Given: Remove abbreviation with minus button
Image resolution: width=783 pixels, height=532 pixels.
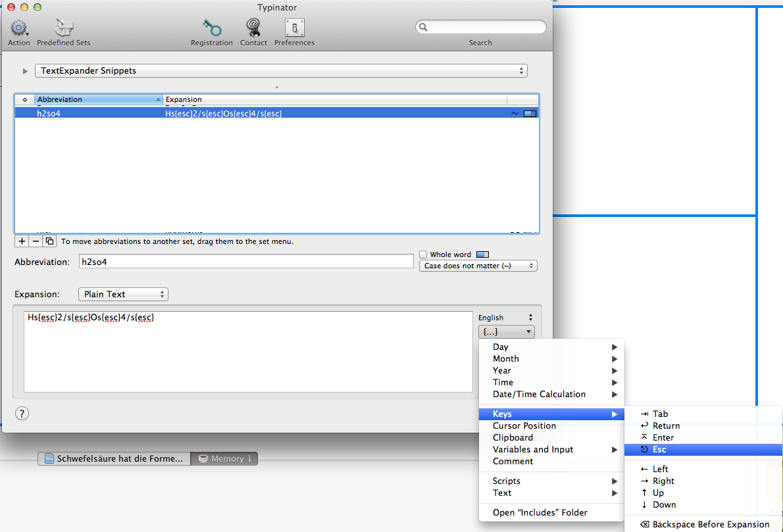Looking at the screenshot, I should 36,241.
